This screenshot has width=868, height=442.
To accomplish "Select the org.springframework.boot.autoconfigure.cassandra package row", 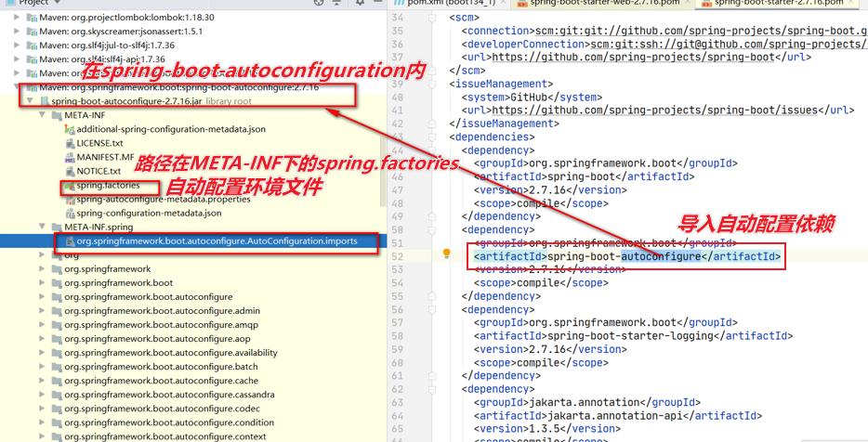I will pyautogui.click(x=169, y=395).
